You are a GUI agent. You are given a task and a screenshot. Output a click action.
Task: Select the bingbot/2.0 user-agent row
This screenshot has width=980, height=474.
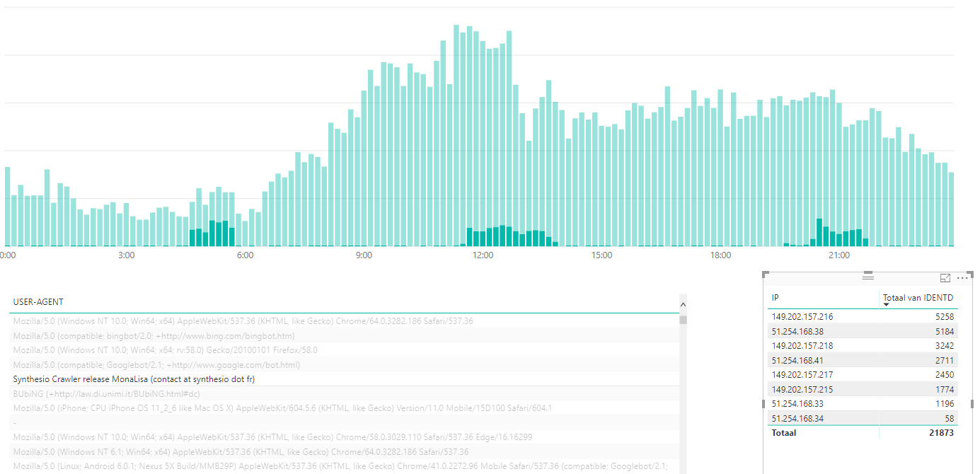click(x=154, y=336)
